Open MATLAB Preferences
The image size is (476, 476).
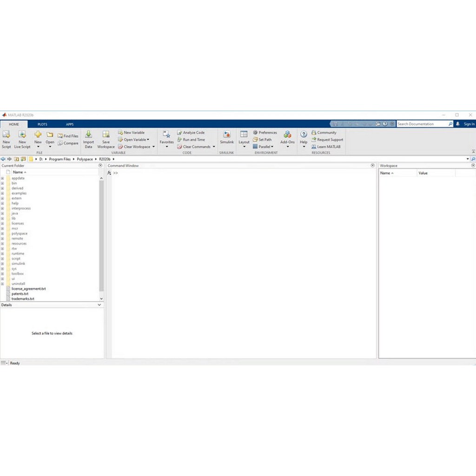click(x=265, y=132)
